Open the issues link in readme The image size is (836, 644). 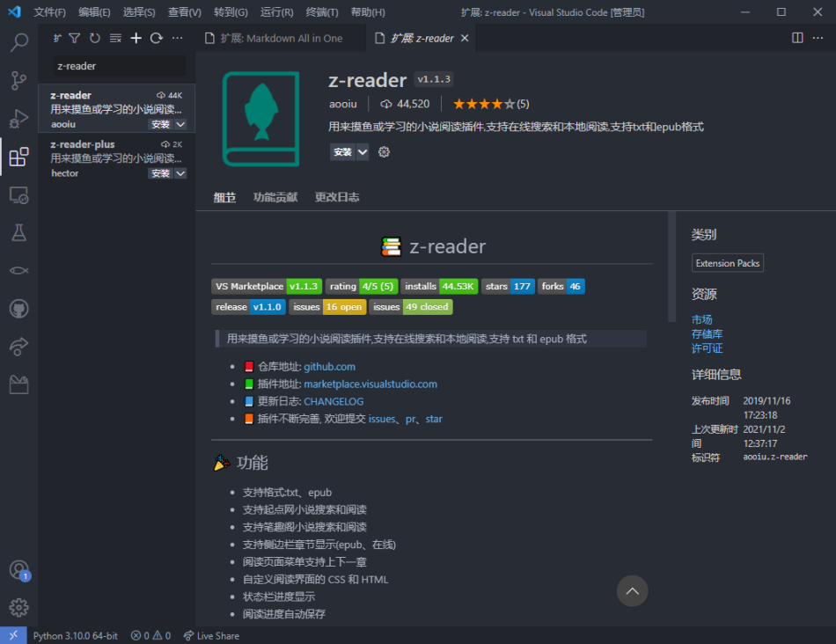point(382,419)
